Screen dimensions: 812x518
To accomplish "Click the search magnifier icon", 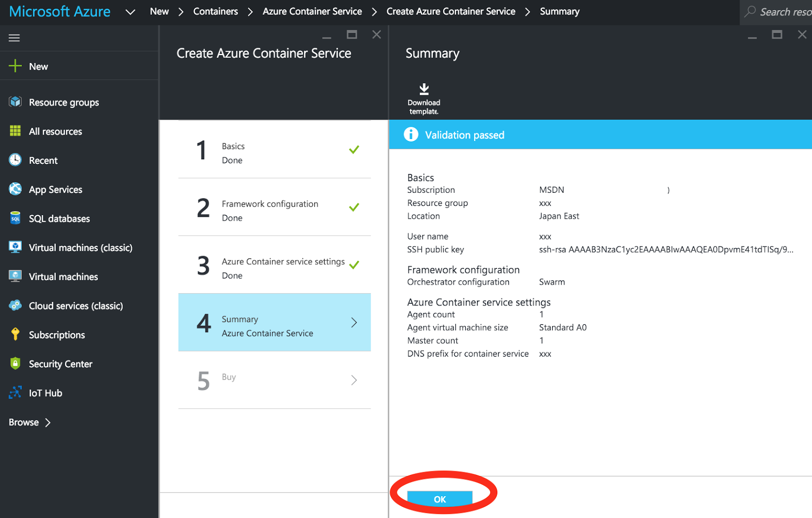I will click(x=750, y=11).
